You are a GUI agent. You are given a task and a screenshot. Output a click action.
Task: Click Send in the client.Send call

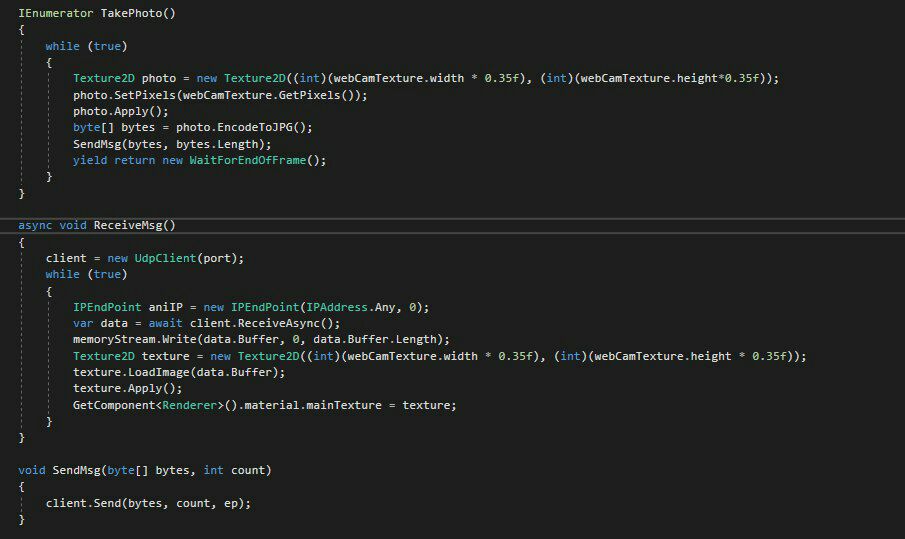[107, 503]
